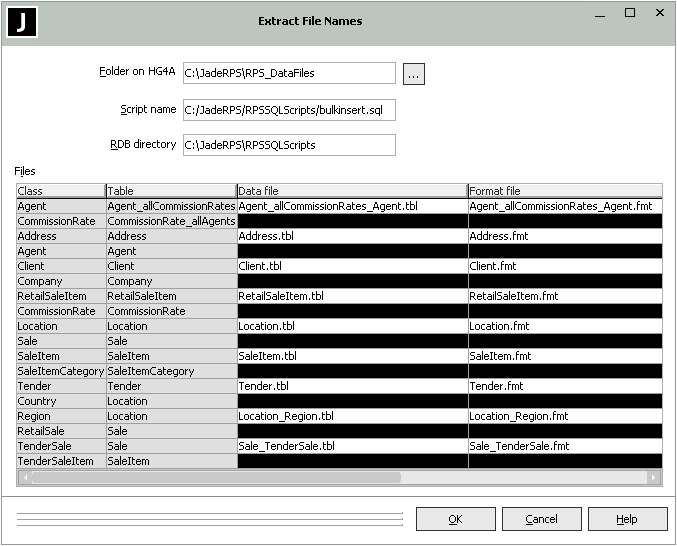Edit the Address.tbl data file cell
This screenshot has width=677, height=546.
351,237
